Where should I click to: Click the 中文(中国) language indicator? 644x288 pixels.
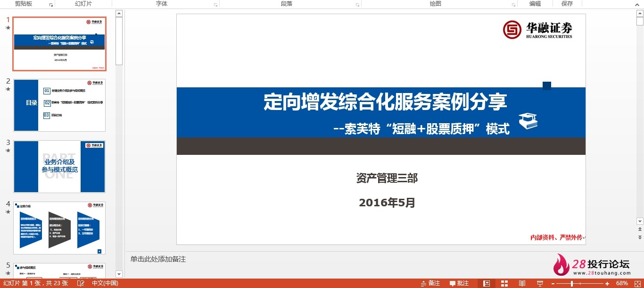click(105, 283)
